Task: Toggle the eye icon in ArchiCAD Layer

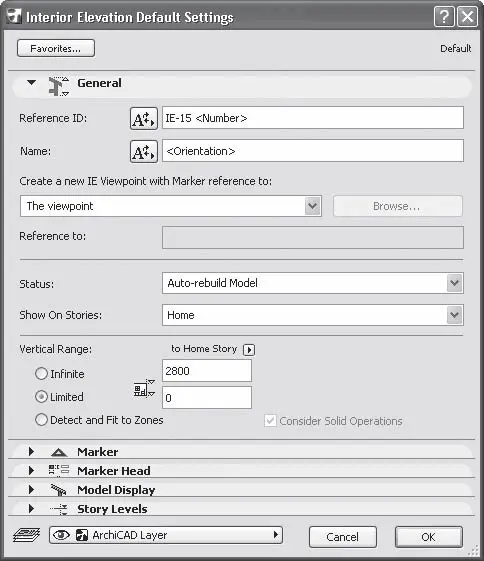Action: [x=61, y=535]
